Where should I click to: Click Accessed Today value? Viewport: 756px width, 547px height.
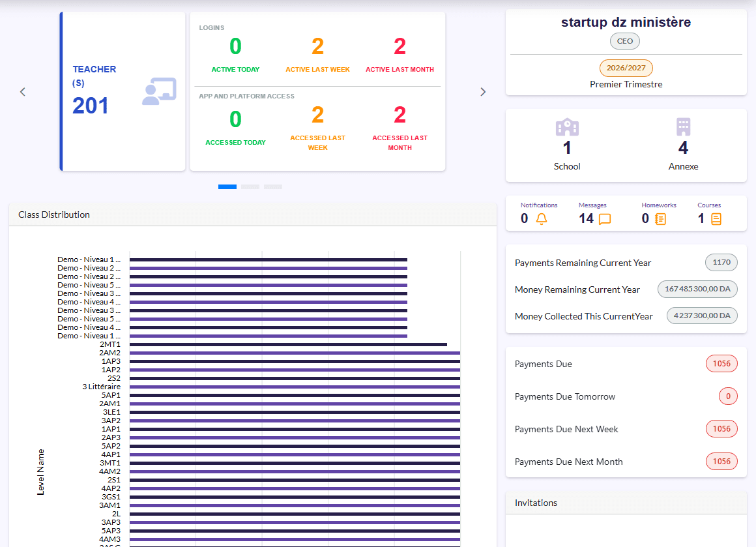(235, 119)
